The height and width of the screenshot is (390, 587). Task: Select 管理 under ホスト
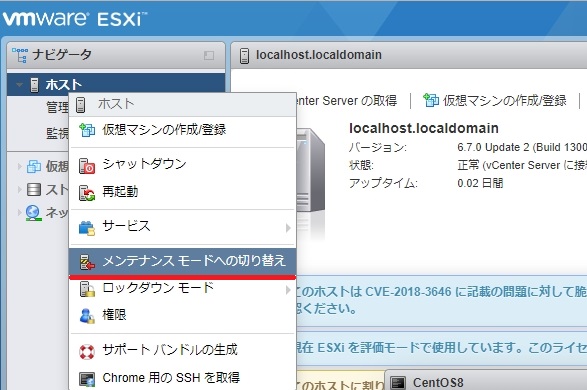(57, 107)
